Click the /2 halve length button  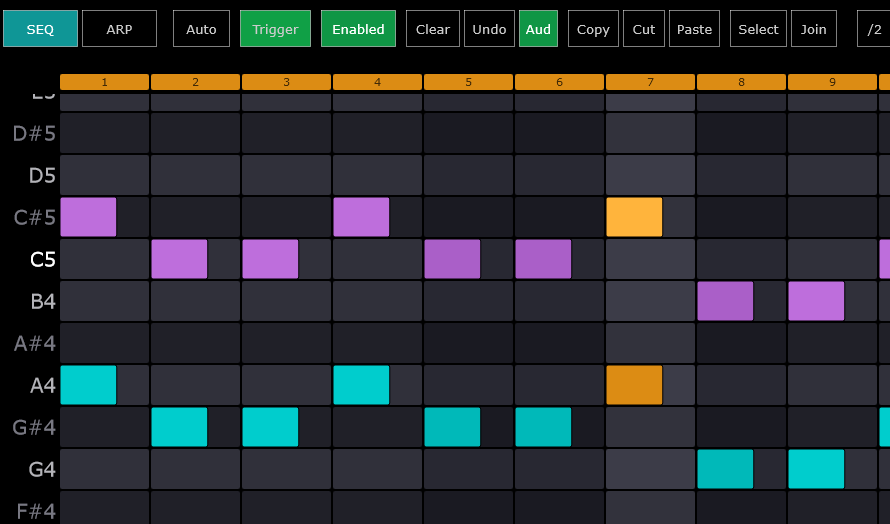(874, 29)
